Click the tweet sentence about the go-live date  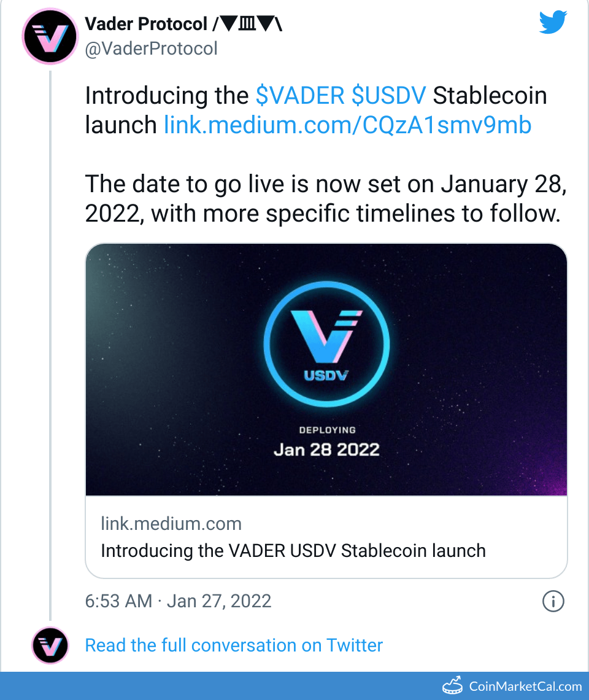click(322, 198)
